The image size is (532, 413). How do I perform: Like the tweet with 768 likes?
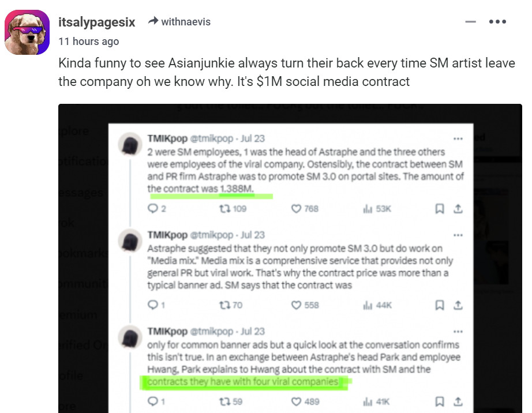click(x=296, y=209)
